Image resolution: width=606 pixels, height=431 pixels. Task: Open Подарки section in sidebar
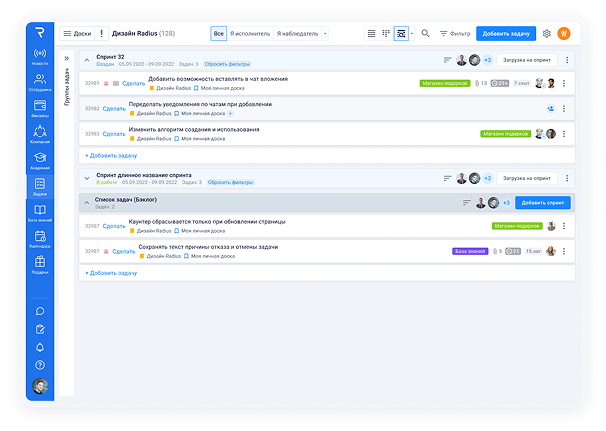[x=40, y=264]
